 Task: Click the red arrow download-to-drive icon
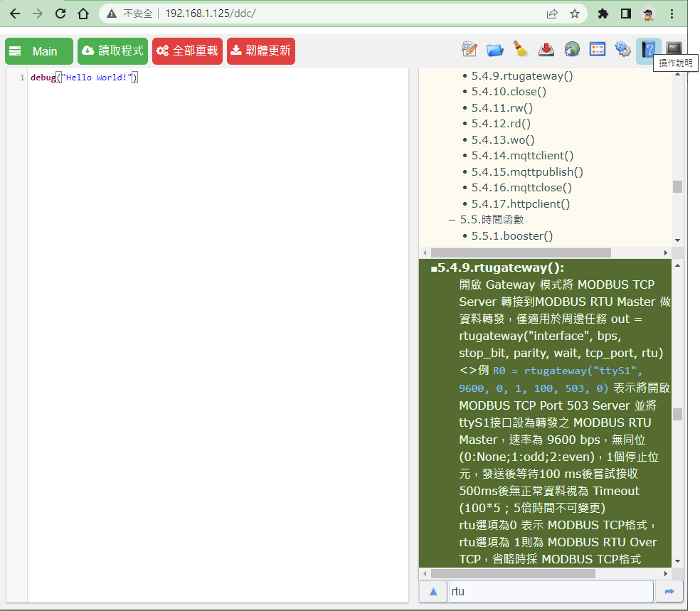pos(546,50)
